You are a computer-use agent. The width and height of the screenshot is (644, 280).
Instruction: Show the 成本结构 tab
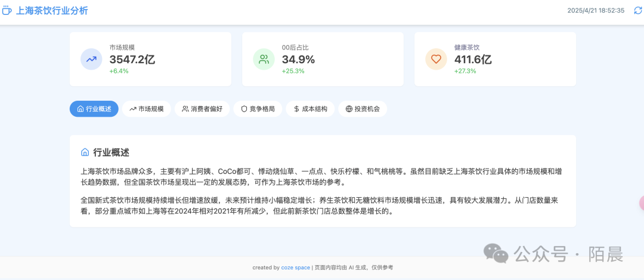pyautogui.click(x=310, y=109)
